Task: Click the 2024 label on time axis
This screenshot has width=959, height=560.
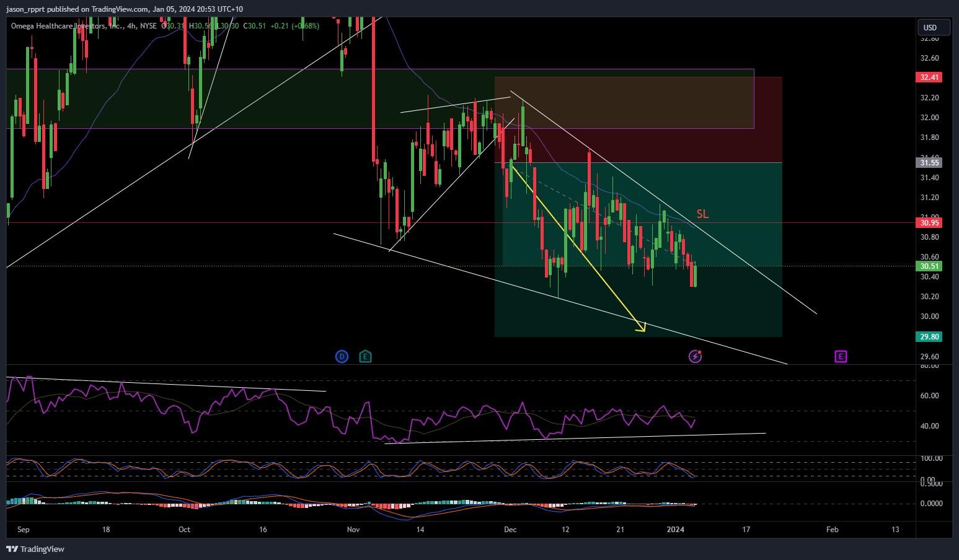Action: pyautogui.click(x=675, y=530)
